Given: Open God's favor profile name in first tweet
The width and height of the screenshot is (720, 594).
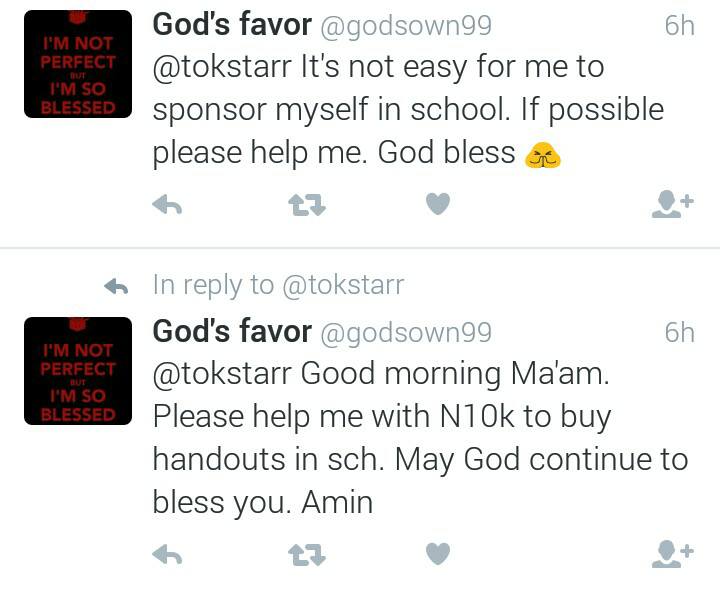Looking at the screenshot, I should [231, 25].
